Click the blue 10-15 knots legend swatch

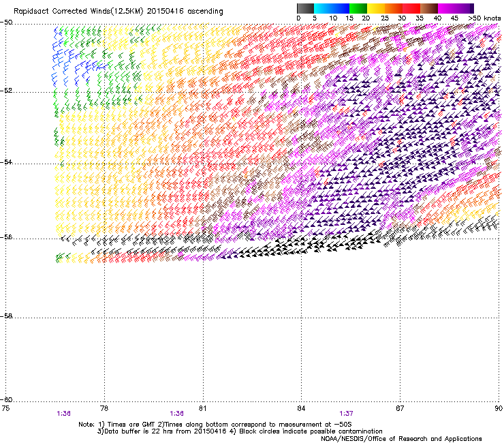click(x=341, y=8)
